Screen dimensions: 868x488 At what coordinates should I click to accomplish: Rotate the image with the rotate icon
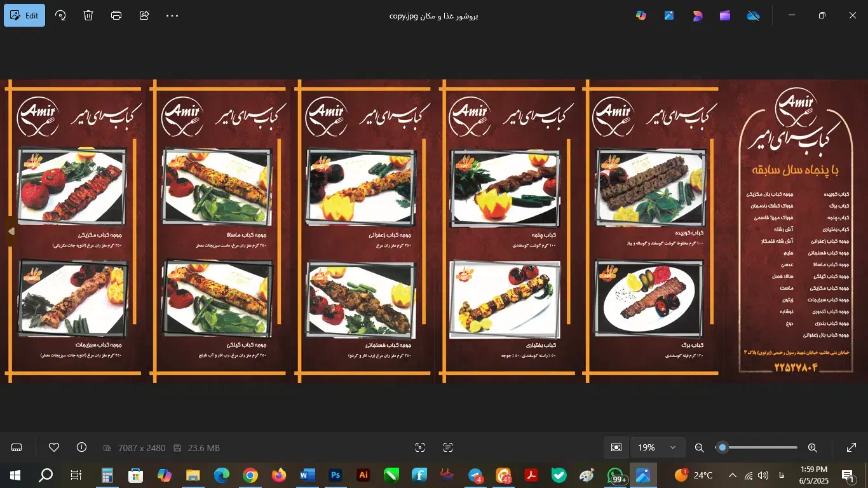61,15
